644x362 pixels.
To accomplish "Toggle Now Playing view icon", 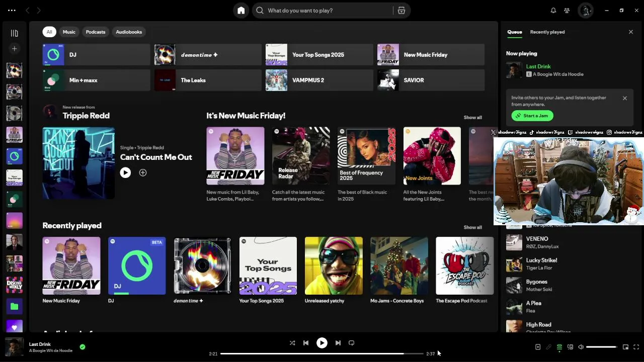I will pos(538,347).
